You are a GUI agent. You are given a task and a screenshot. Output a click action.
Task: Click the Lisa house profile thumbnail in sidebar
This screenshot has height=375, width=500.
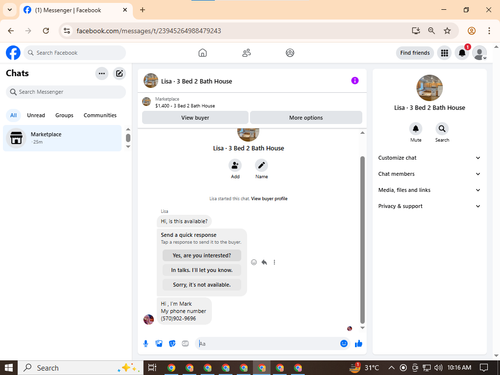(x=429, y=88)
